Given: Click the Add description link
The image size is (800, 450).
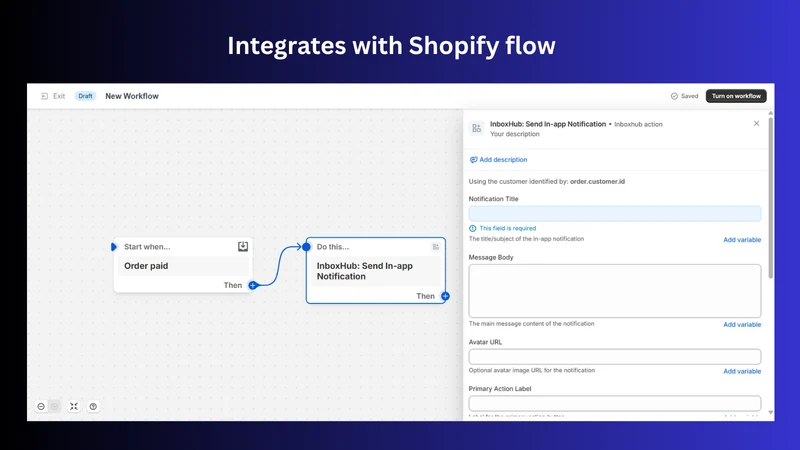Looking at the screenshot, I should [x=498, y=160].
